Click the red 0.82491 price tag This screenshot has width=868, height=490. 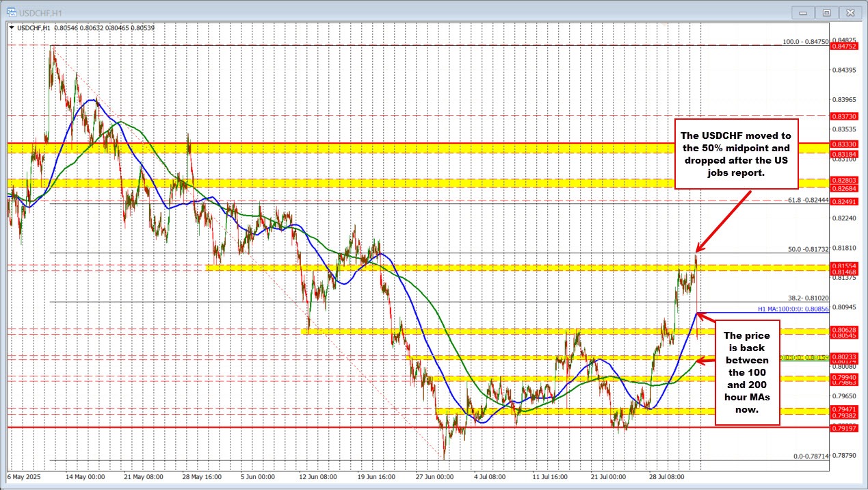[x=845, y=203]
